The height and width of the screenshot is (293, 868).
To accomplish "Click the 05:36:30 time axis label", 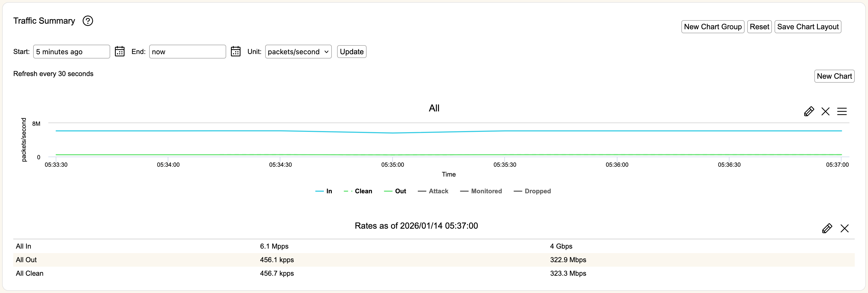I will 729,165.
